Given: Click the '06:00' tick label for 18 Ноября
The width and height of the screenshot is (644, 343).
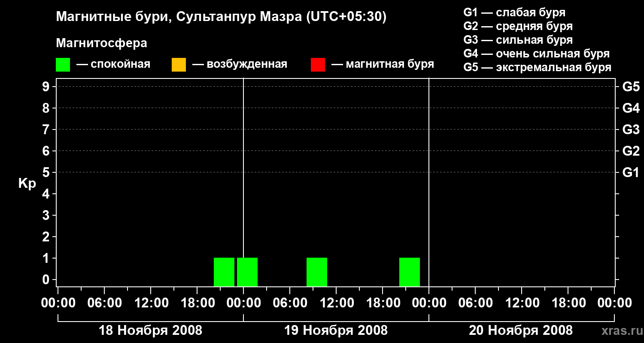Looking at the screenshot, I should point(104,303).
